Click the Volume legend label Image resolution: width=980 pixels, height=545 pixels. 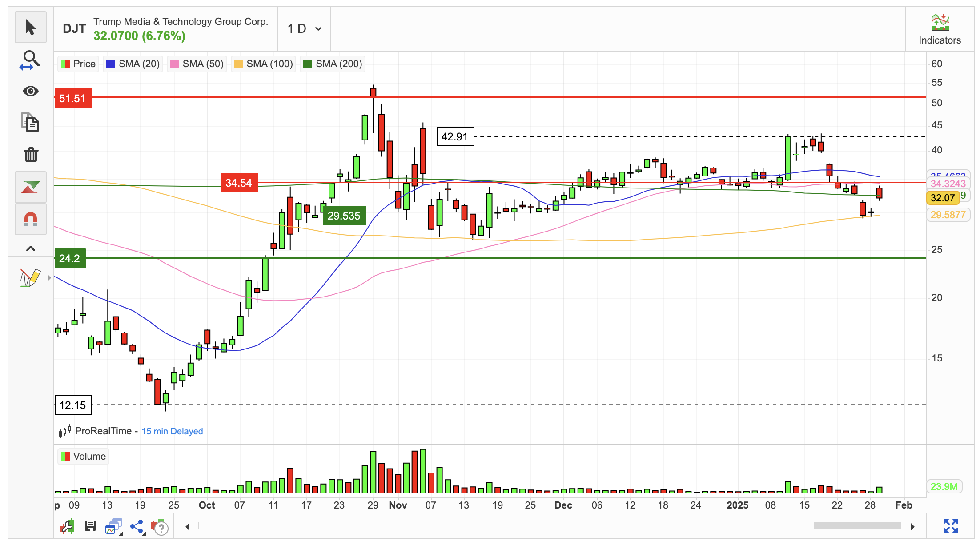tap(83, 457)
